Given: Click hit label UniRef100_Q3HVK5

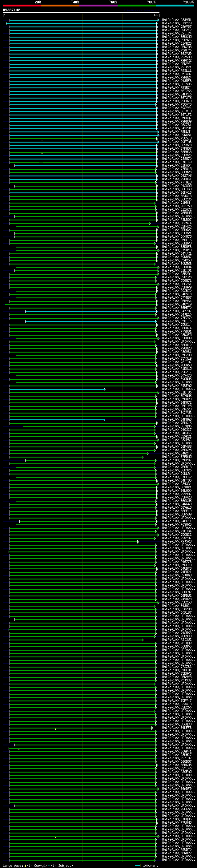Looking at the screenshot, I should (177, 155).
